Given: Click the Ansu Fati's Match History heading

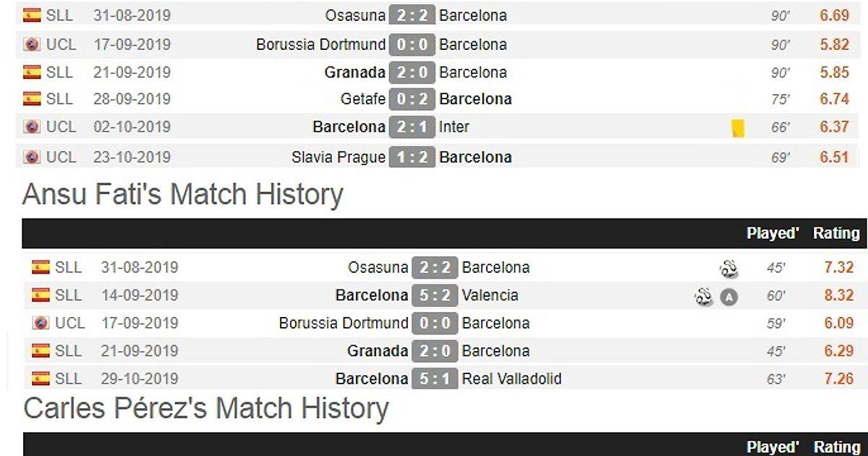Looking at the screenshot, I should coord(182,195).
